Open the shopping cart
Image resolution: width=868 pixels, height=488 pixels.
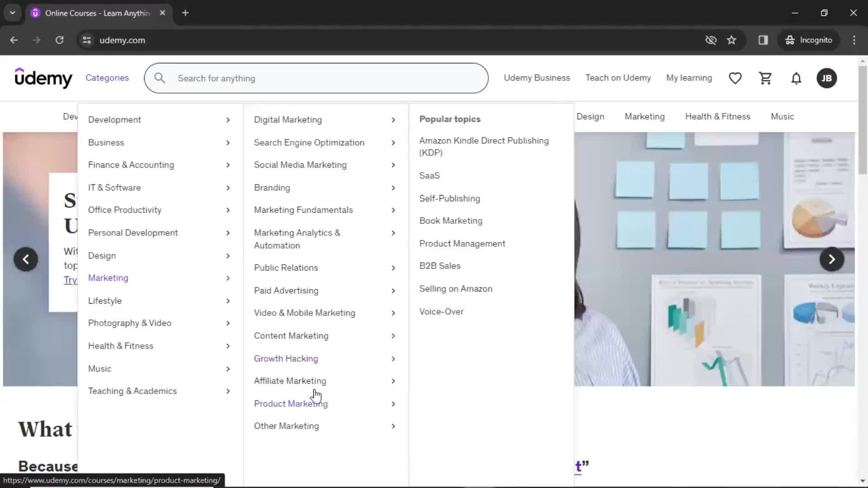tap(765, 78)
